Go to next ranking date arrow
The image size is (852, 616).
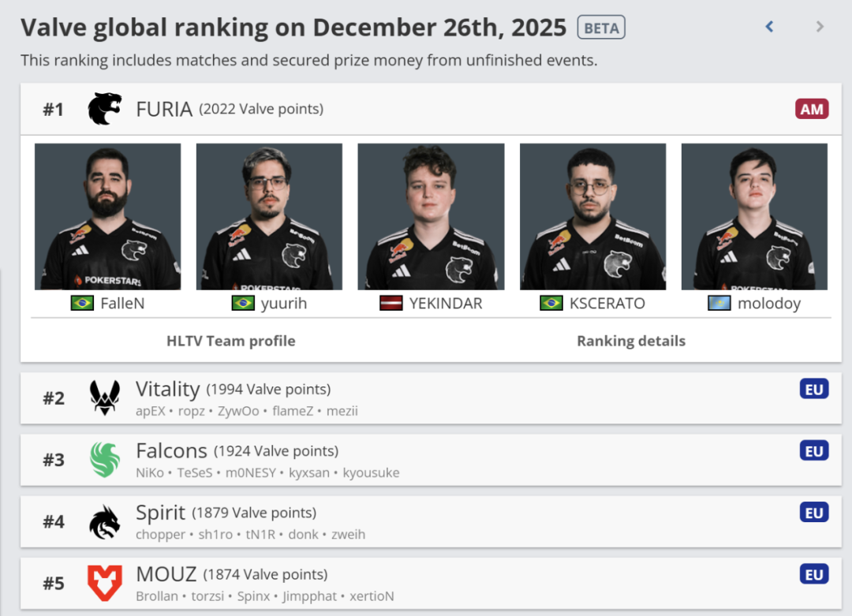pyautogui.click(x=820, y=27)
